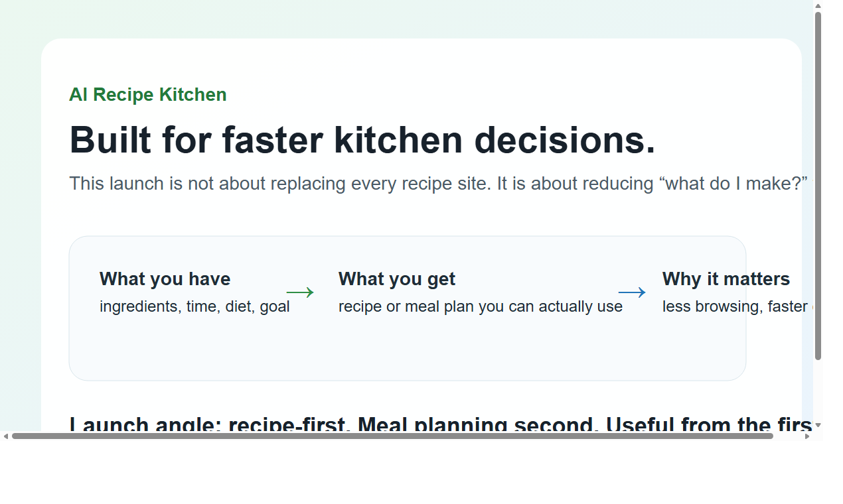Click the Built for faster kitchen decisions headline
This screenshot has height=504, width=843.
(x=362, y=140)
